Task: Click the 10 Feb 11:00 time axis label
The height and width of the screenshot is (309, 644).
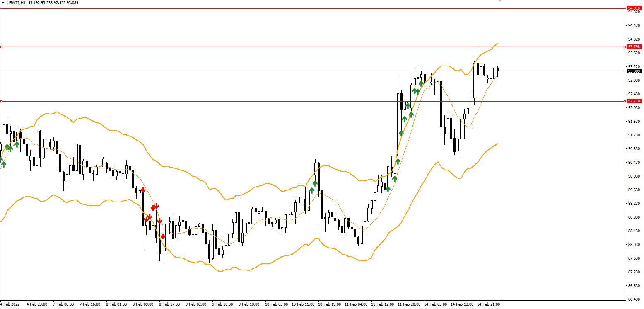Action: [303, 304]
